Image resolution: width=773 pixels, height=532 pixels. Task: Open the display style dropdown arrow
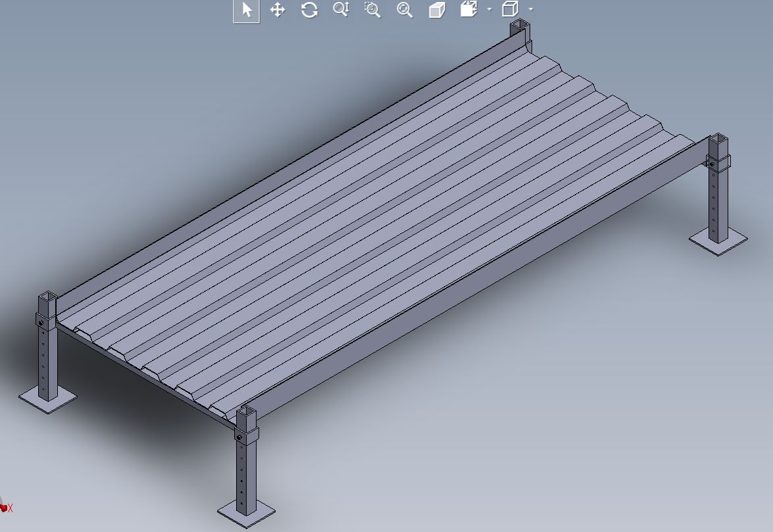pyautogui.click(x=530, y=9)
